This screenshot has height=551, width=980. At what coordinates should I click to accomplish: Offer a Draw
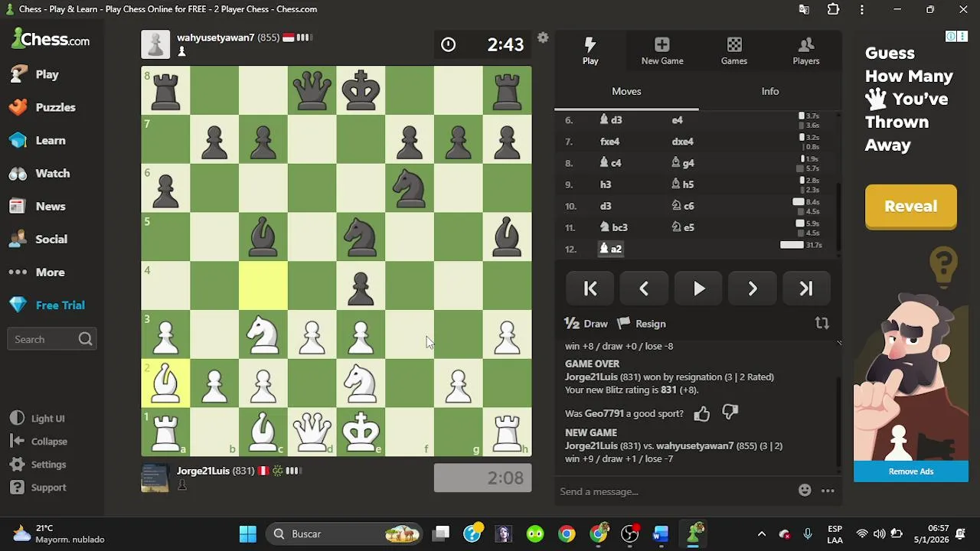(586, 324)
